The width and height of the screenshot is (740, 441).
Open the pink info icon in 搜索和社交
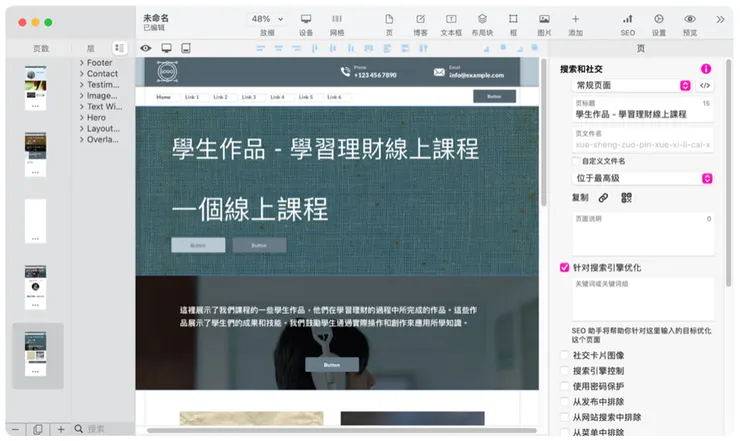coord(706,69)
